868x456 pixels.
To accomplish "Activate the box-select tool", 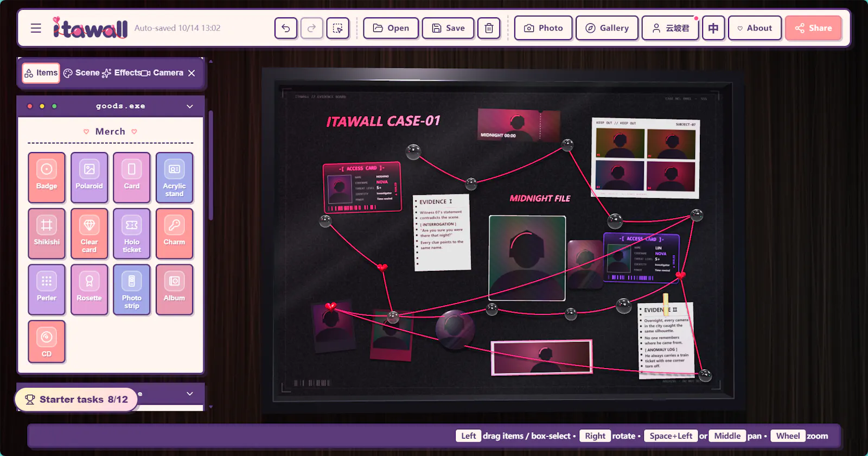I will pyautogui.click(x=337, y=28).
